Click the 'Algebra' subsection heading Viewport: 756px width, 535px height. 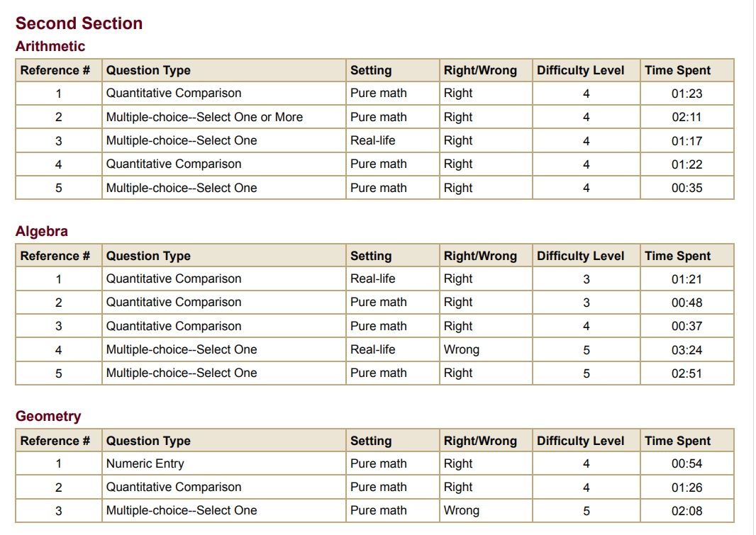pos(41,231)
